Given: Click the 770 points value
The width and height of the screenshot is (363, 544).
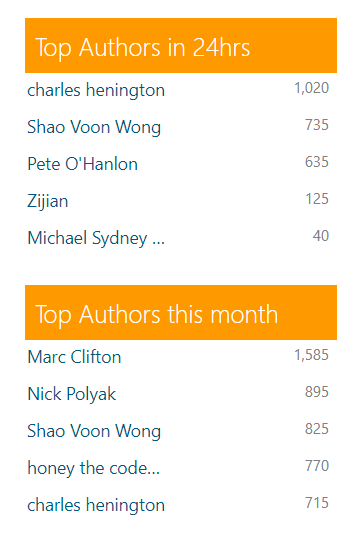Looking at the screenshot, I should pyautogui.click(x=317, y=466).
